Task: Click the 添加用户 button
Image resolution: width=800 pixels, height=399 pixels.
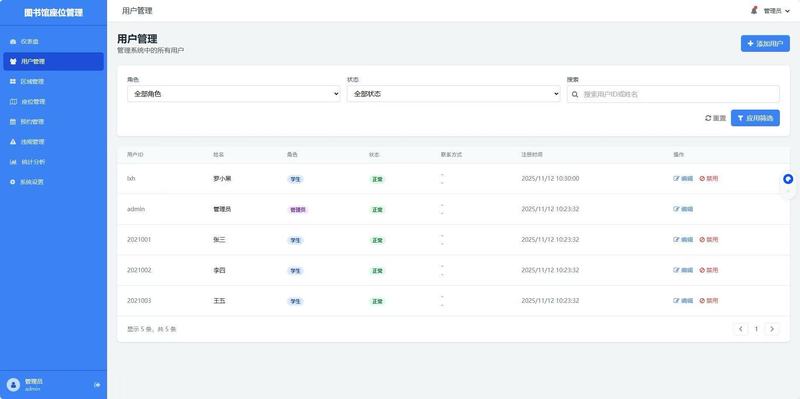Action: click(765, 44)
